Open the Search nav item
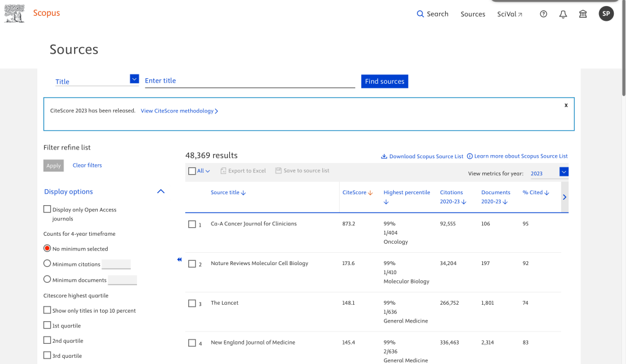 (433, 14)
